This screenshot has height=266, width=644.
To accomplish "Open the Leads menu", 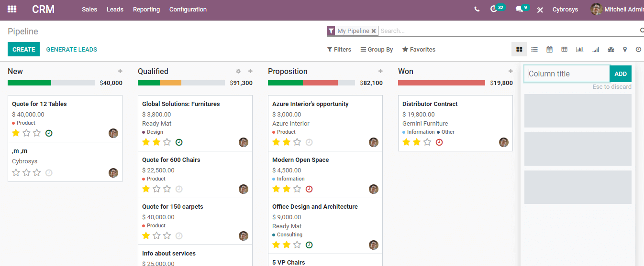I will [115, 10].
